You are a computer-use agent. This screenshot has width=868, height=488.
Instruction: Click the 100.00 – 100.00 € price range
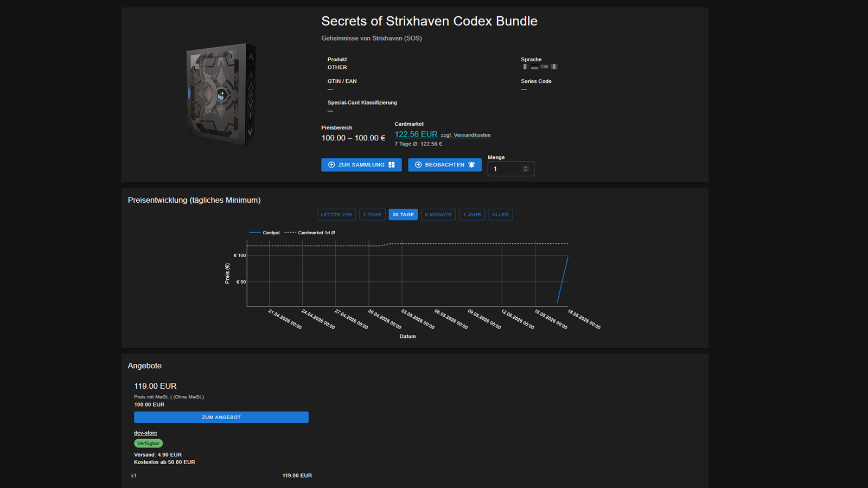point(353,138)
